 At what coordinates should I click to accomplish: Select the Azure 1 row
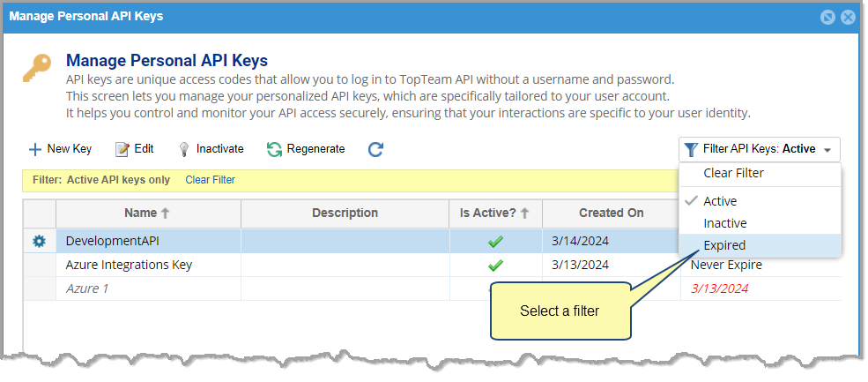[432, 288]
